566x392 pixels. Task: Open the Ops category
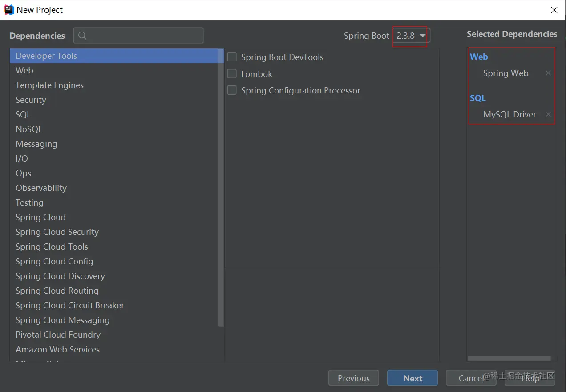pos(114,173)
